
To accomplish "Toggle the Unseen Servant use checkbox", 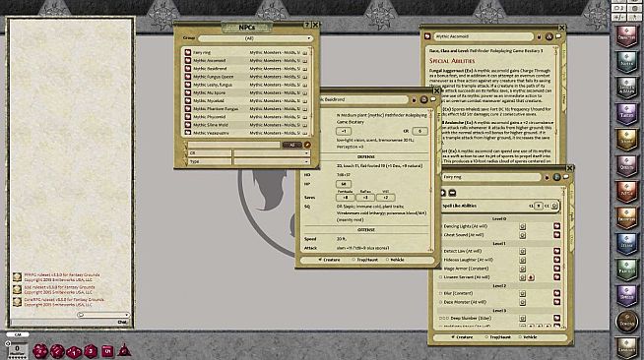I will point(441,277).
